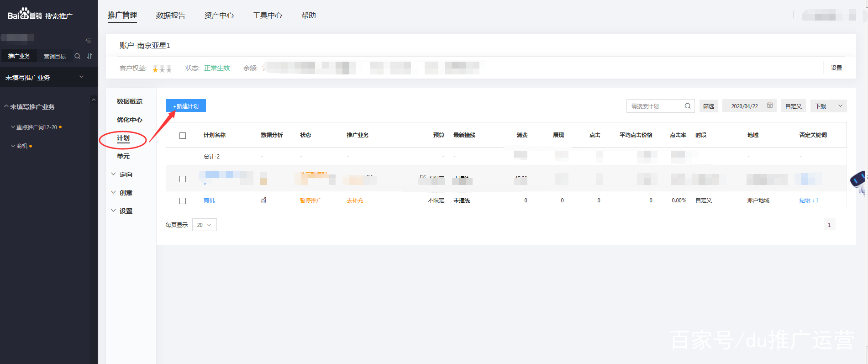Change the per-page 20 dropdown

pos(205,225)
